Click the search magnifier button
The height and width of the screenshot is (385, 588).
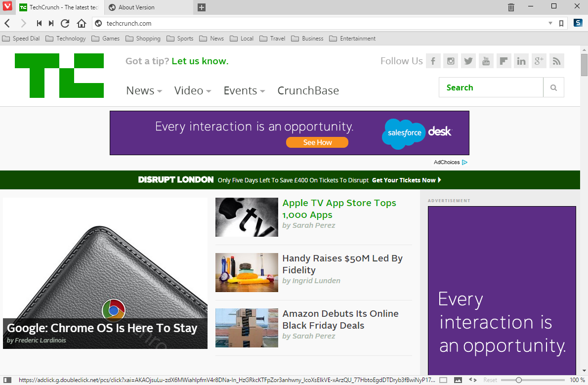[553, 87]
